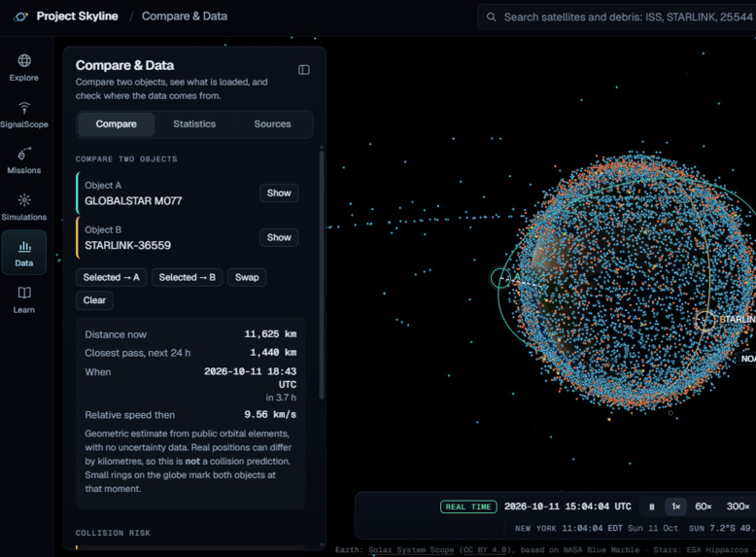Viewport: 756px width, 557px height.
Task: Open the Solar System Scope link
Action: tap(411, 550)
